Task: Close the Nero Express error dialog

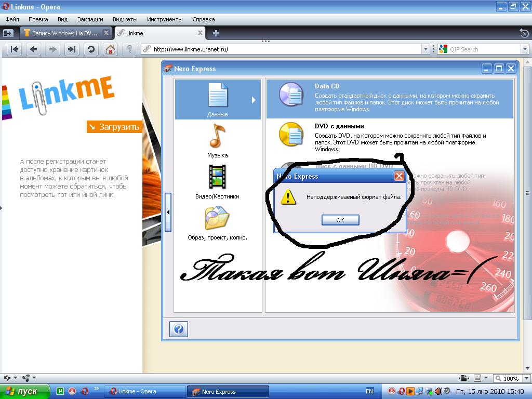Action: 400,176
